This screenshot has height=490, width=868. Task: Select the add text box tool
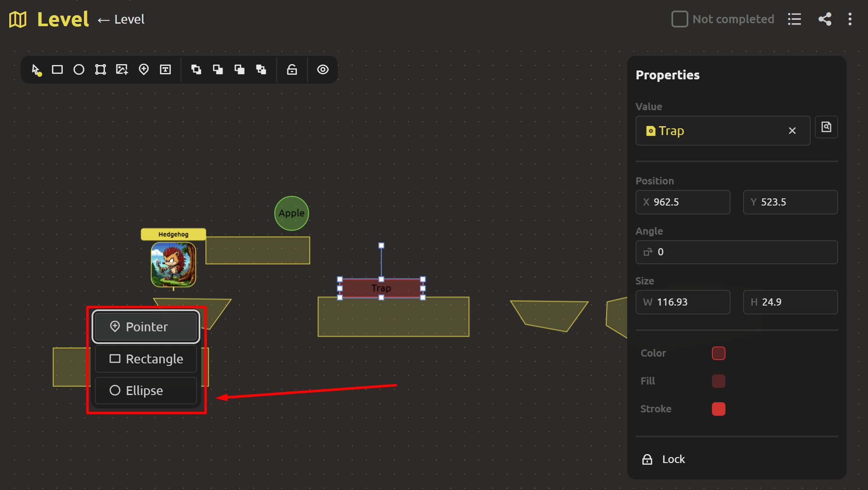point(165,70)
